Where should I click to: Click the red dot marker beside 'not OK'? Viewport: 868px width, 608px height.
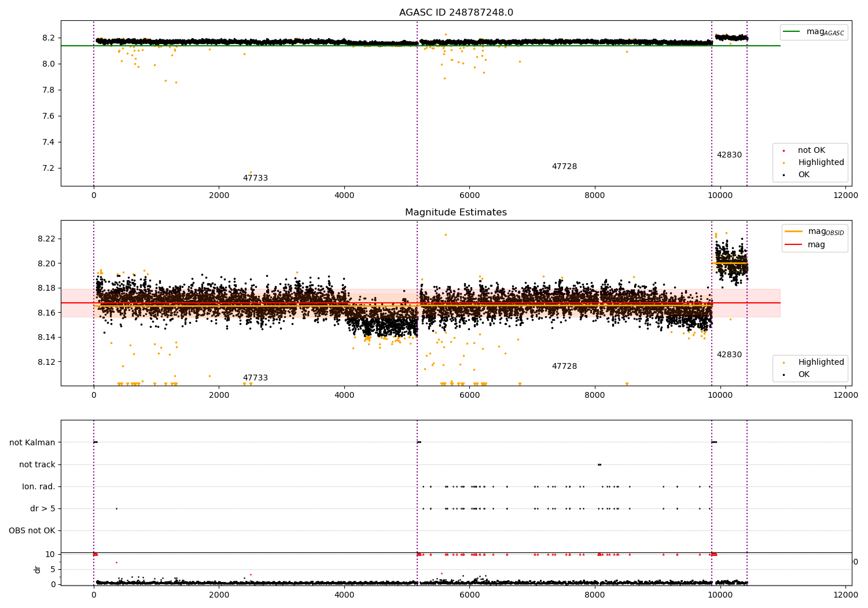coord(784,151)
